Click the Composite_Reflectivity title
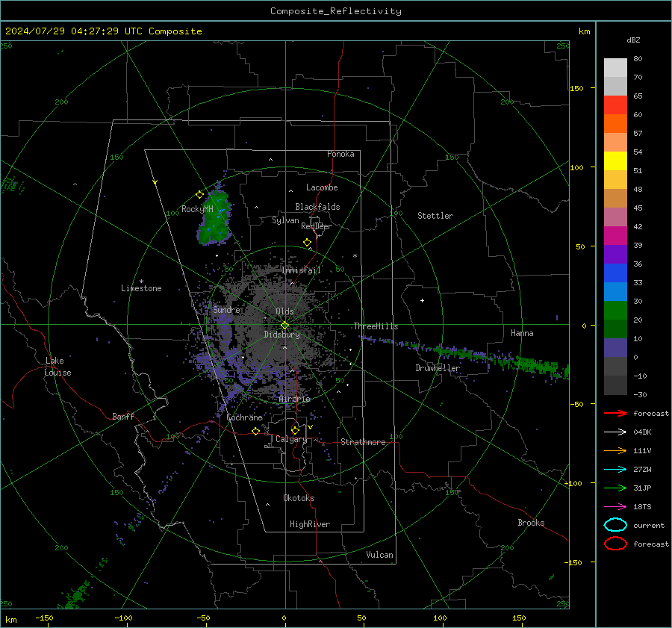The height and width of the screenshot is (628, 672). point(336,11)
